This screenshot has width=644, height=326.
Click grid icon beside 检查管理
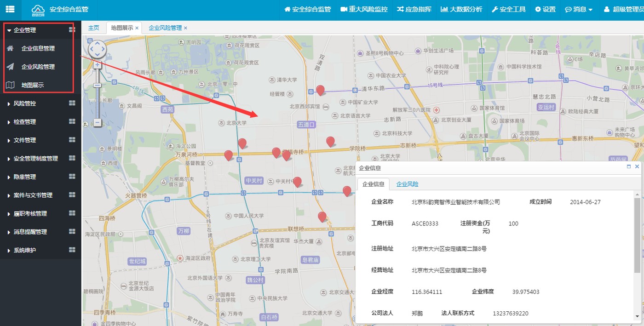[x=72, y=121]
